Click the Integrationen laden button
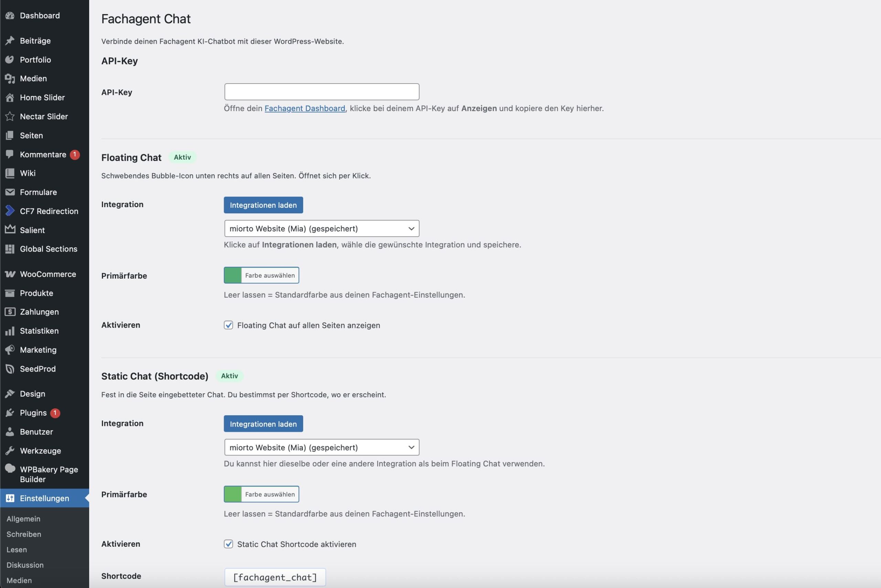Viewport: 881px width, 588px height. click(263, 205)
